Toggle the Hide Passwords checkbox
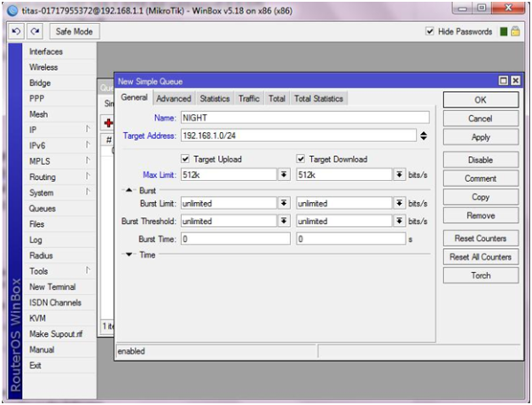Viewport: 532px width, 405px height. (x=429, y=31)
